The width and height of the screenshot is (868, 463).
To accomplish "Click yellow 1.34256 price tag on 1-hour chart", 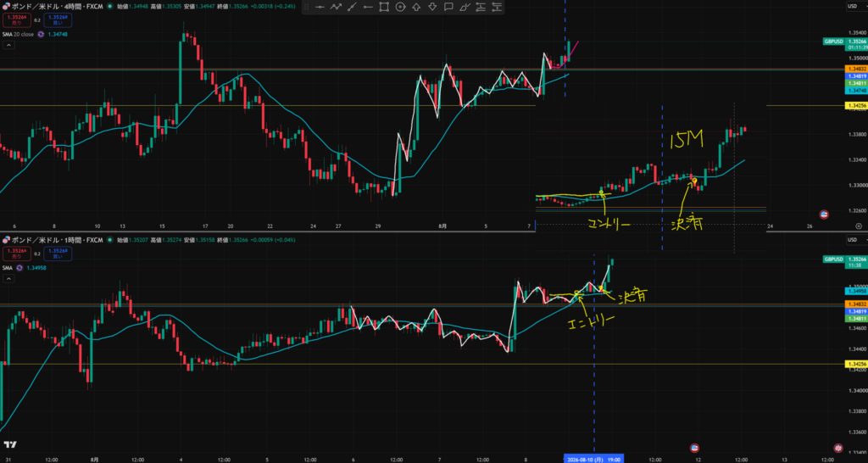I will coord(856,364).
